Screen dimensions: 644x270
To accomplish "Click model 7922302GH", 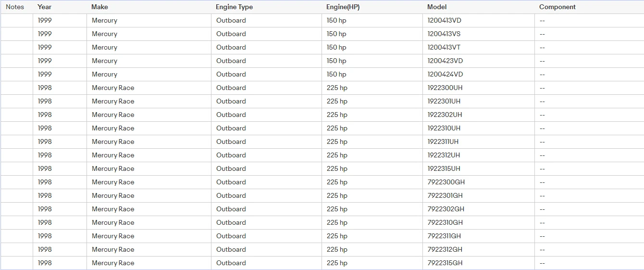I will click(446, 209).
